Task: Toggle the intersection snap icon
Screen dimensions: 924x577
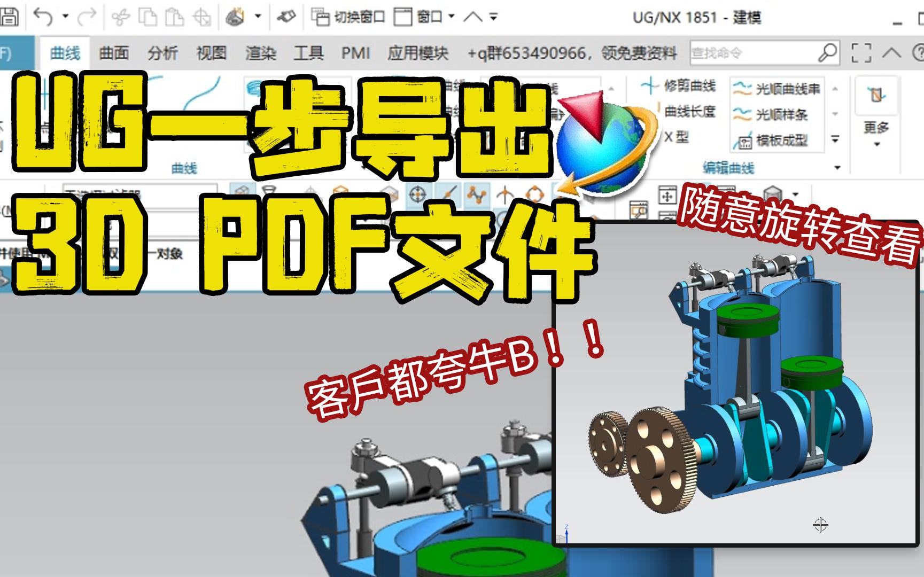Action: [x=504, y=194]
